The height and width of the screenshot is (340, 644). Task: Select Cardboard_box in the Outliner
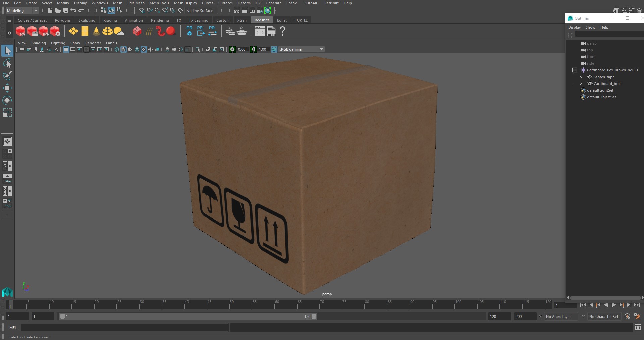coord(607,84)
